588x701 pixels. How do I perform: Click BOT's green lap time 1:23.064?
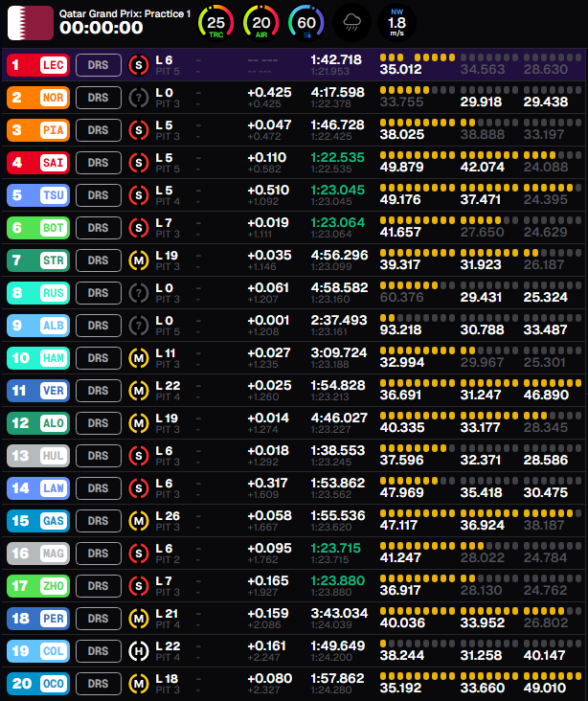338,222
